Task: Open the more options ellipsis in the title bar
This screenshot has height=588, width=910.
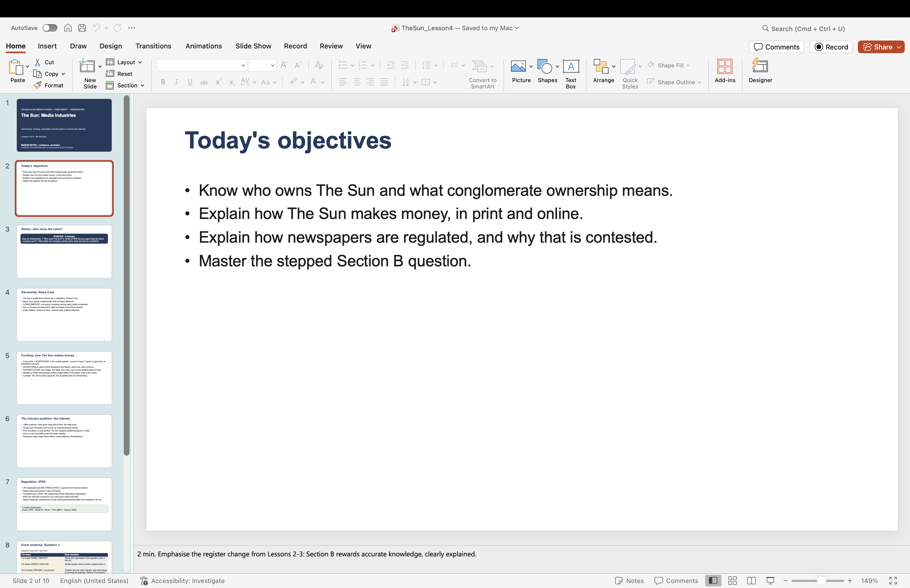Action: pos(132,28)
